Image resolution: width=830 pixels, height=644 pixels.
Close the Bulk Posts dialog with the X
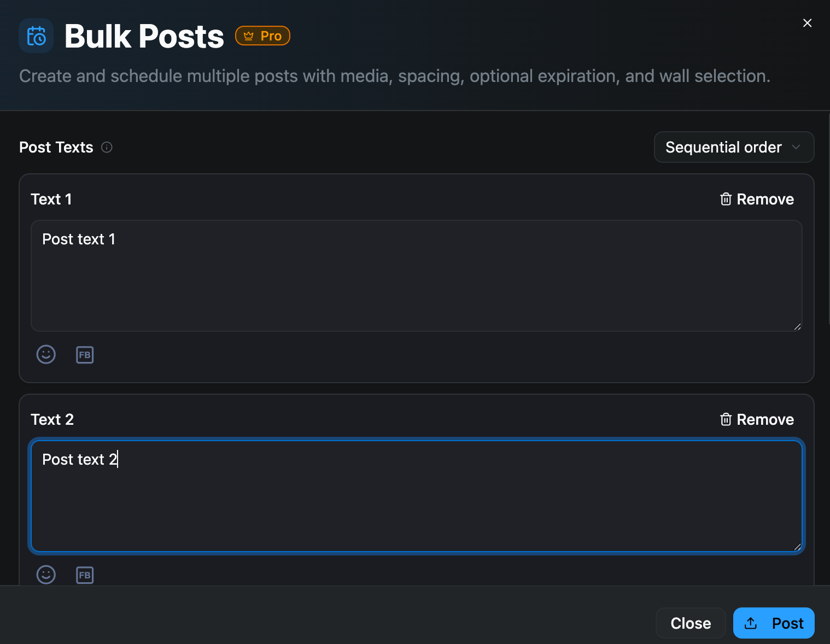pos(807,23)
